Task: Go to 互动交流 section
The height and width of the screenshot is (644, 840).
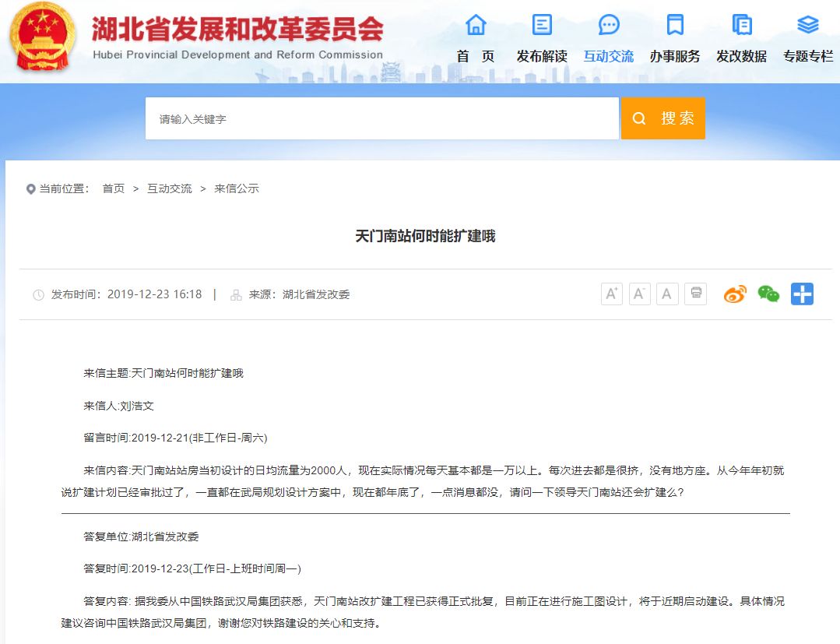Action: [609, 39]
